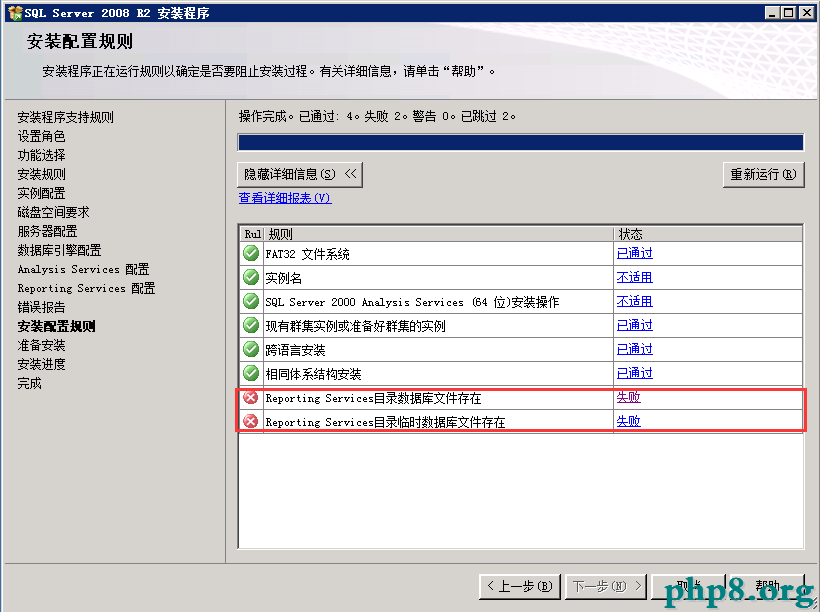Open 失败 link for Reporting Services目录数据库文件存在
This screenshot has height=612, width=820.
coord(629,397)
